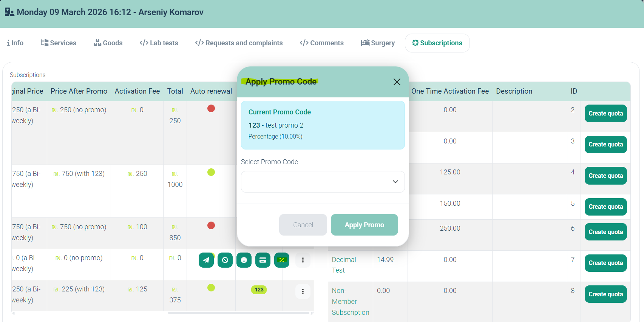Open three-dot menu beside the 123 badge
The image size is (644, 322).
click(x=303, y=291)
